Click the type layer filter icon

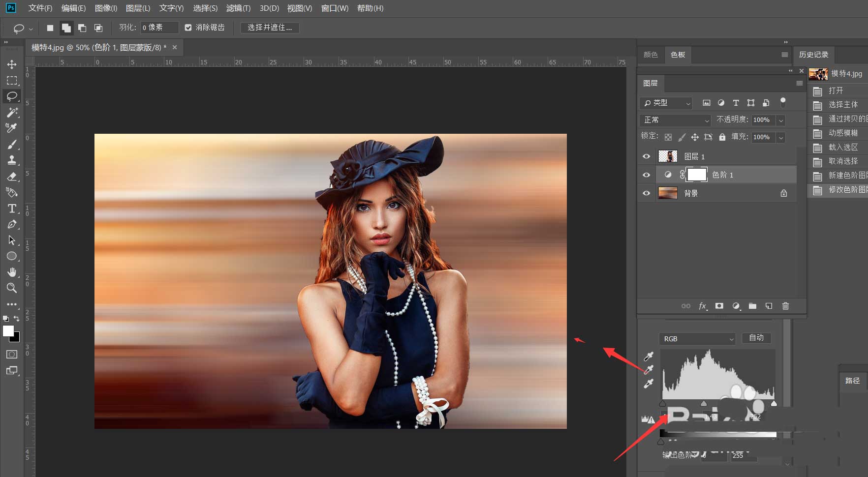point(736,103)
